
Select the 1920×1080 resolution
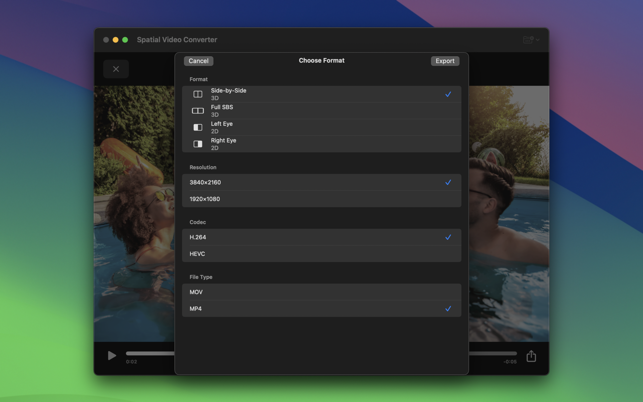(322, 199)
